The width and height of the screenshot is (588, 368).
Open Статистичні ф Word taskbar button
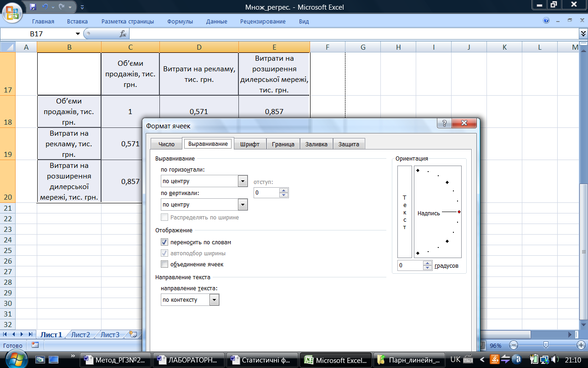(262, 360)
